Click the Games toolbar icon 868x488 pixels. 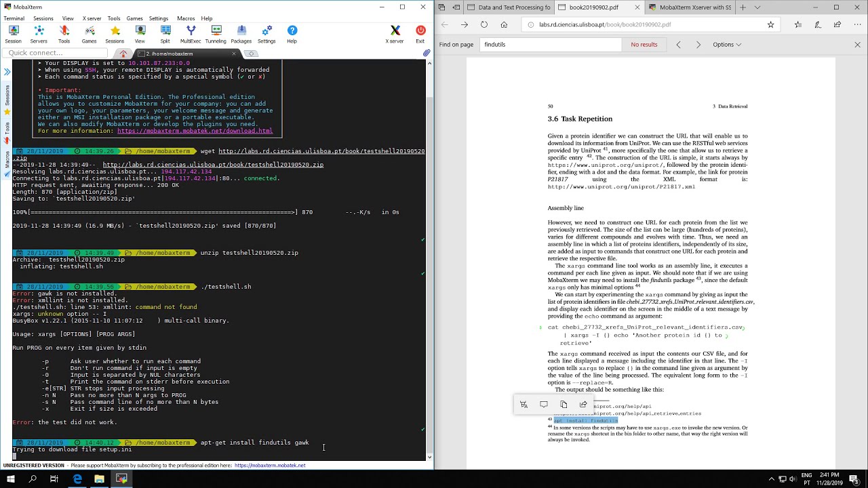coord(90,35)
